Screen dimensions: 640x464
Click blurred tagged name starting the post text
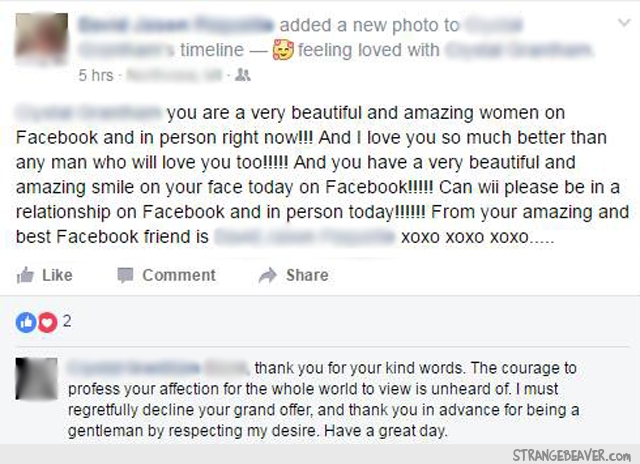coord(88,116)
